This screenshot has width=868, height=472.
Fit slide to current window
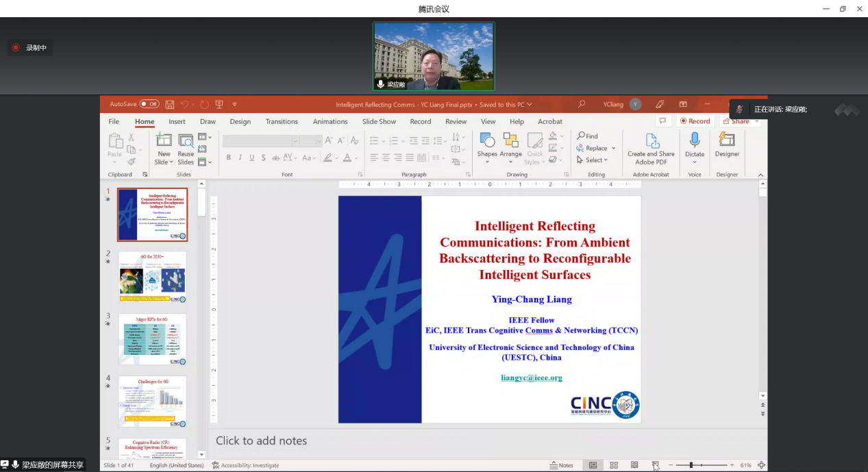click(761, 465)
